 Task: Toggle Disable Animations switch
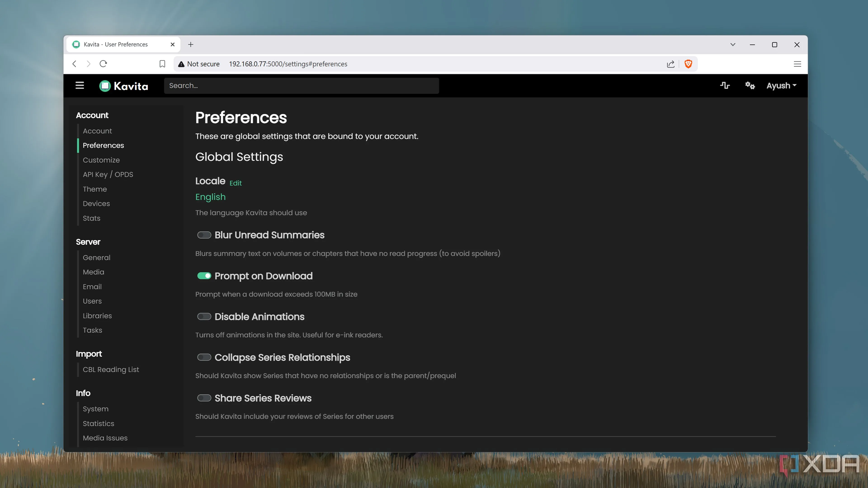tap(204, 317)
